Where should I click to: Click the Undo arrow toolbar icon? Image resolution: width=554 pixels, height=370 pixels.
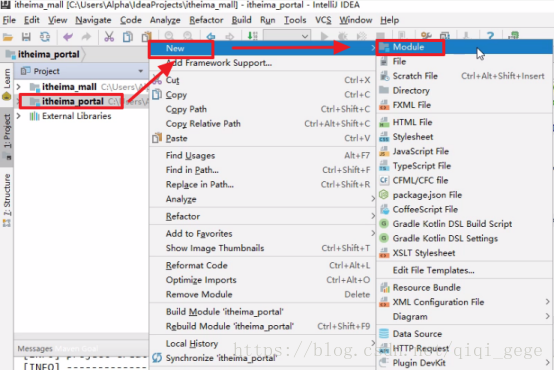[x=68, y=36]
